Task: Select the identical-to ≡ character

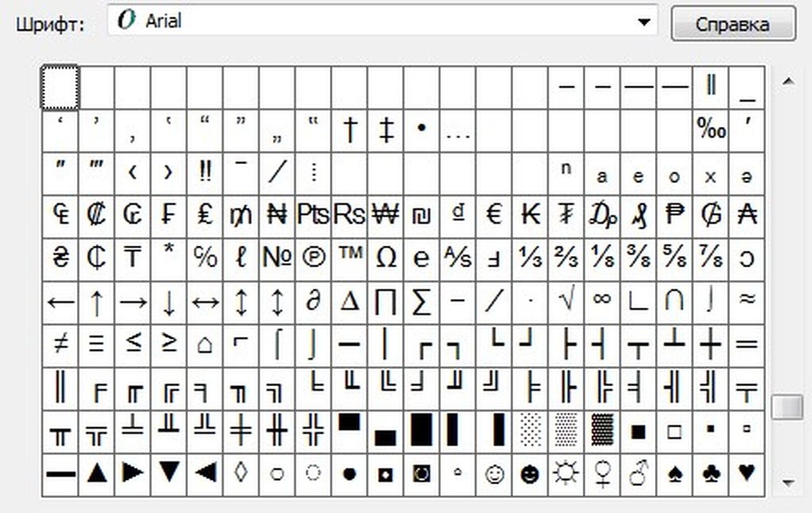Action: coord(96,344)
